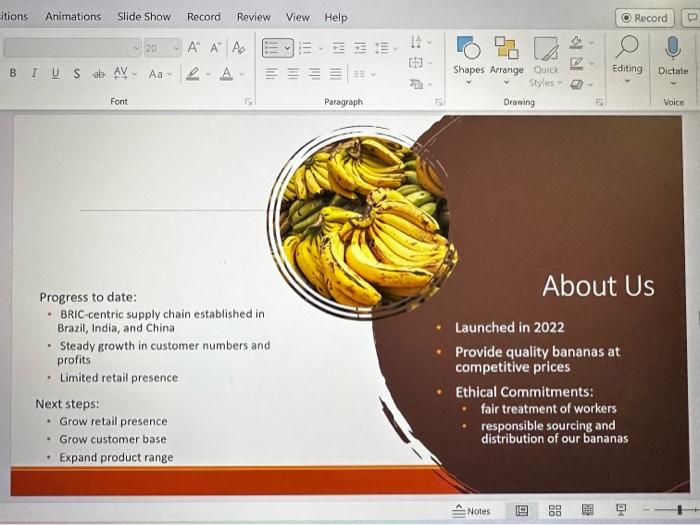Click Increase Font Size icon

click(x=194, y=47)
